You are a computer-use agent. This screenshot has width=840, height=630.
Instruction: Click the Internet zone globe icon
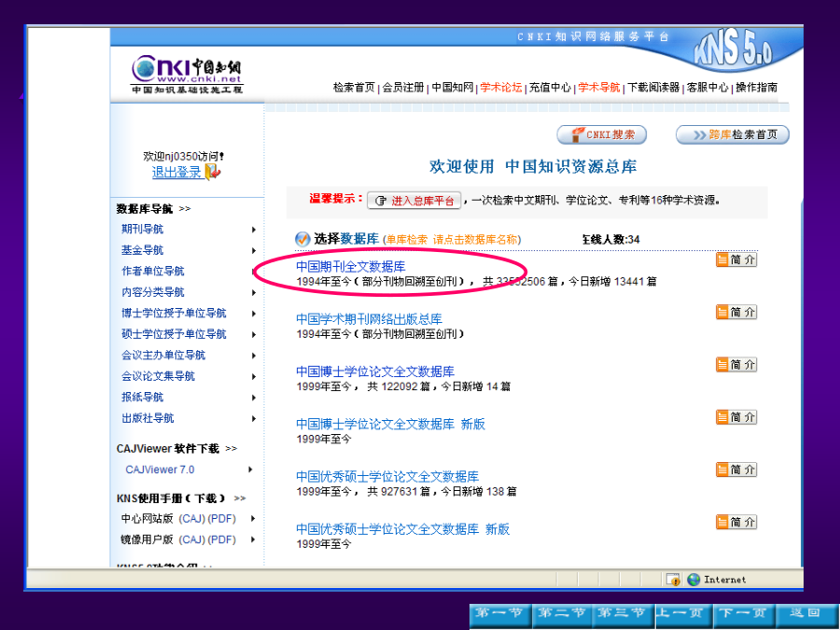pos(693,579)
